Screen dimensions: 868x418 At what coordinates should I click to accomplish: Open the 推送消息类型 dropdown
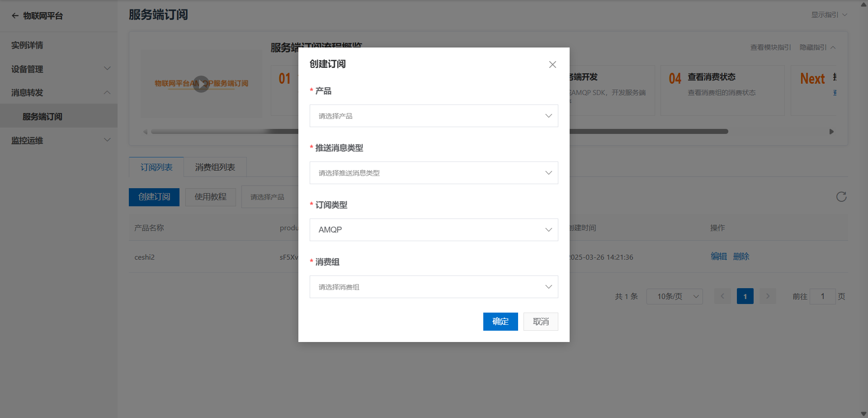[x=434, y=173]
